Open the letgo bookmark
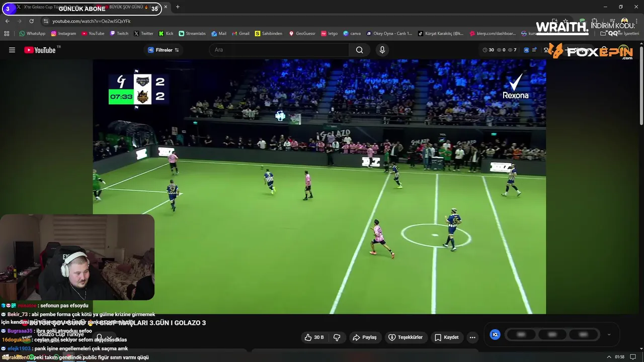Image resolution: width=644 pixels, height=362 pixels. tap(330, 34)
